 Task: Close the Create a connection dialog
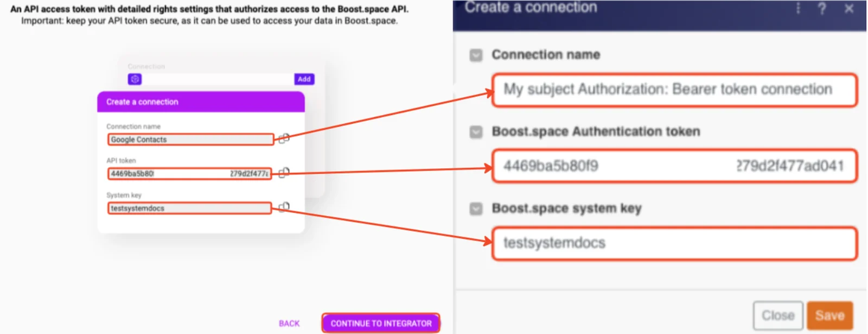(849, 9)
